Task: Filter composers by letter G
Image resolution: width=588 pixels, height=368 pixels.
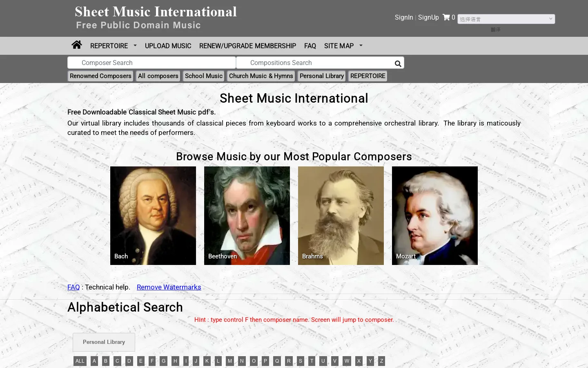Action: coord(164,361)
